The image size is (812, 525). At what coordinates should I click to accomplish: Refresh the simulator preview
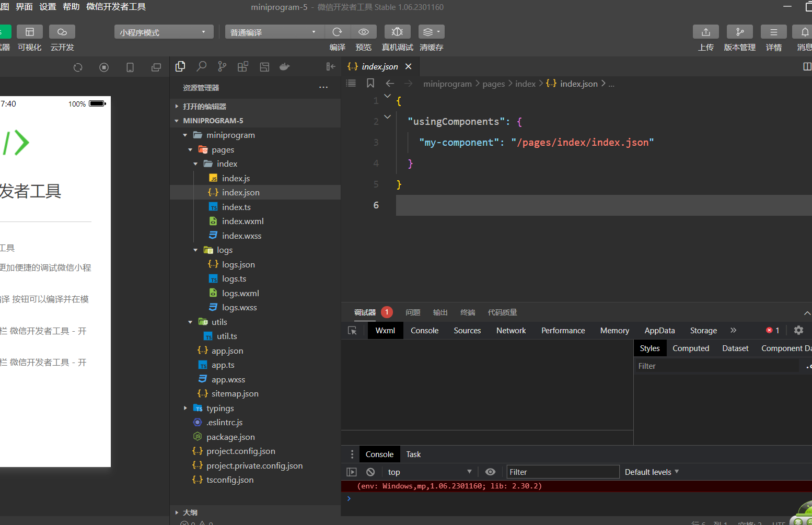[x=78, y=67]
